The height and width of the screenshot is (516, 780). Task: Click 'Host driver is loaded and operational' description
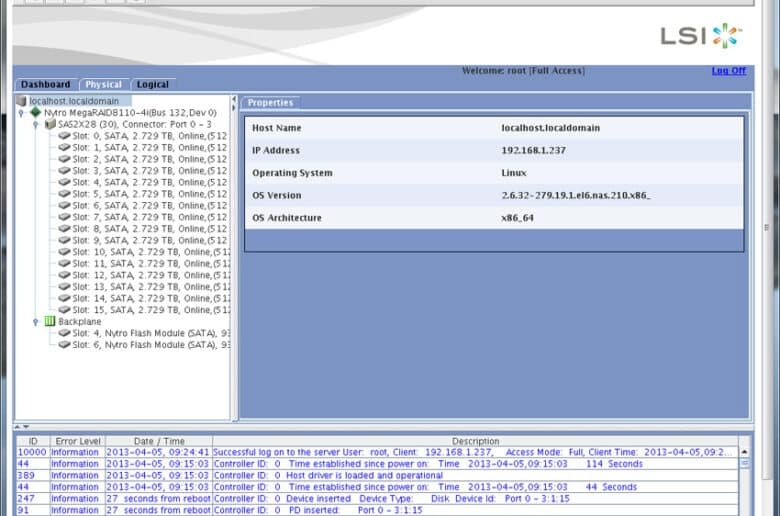(364, 475)
